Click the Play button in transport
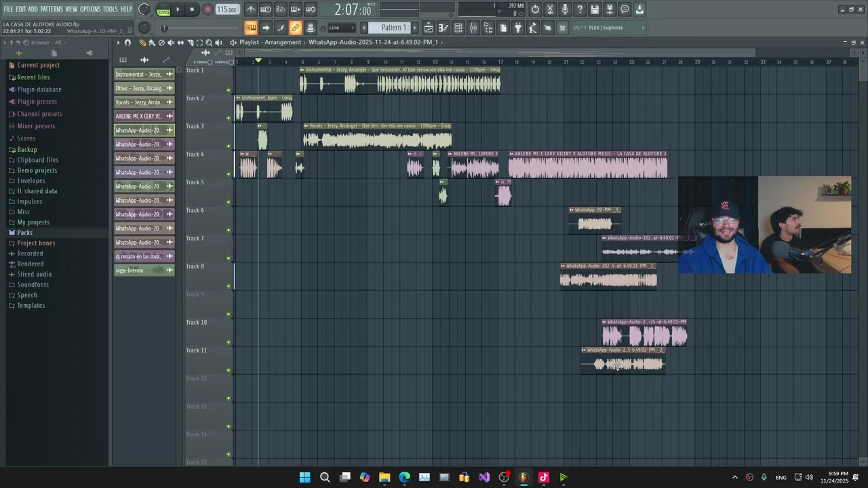 point(178,9)
